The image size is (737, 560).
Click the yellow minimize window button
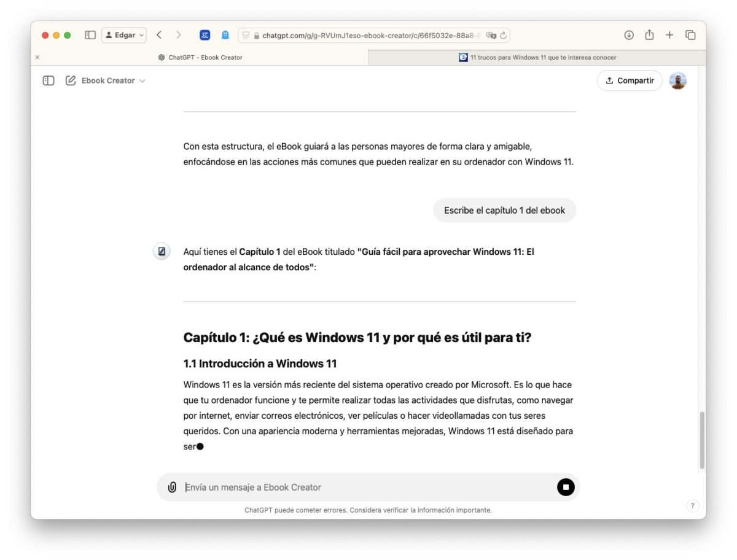[57, 35]
